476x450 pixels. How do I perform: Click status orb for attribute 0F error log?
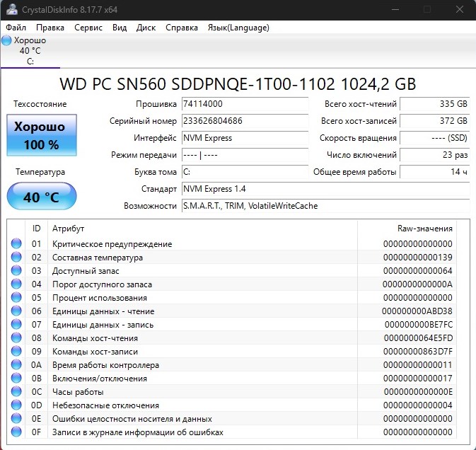(x=16, y=432)
